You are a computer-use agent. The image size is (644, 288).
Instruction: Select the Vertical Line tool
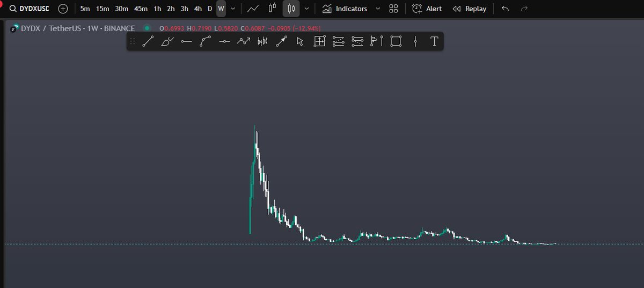click(415, 41)
